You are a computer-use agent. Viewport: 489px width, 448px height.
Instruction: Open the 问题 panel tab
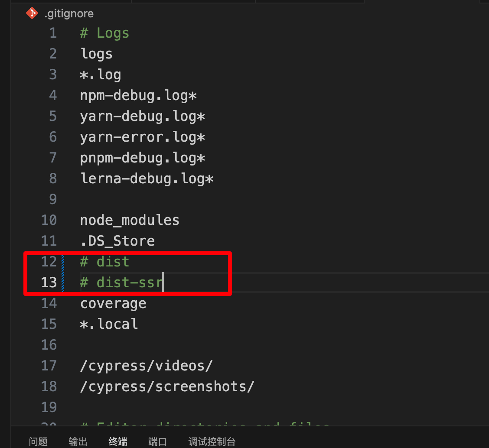38,442
